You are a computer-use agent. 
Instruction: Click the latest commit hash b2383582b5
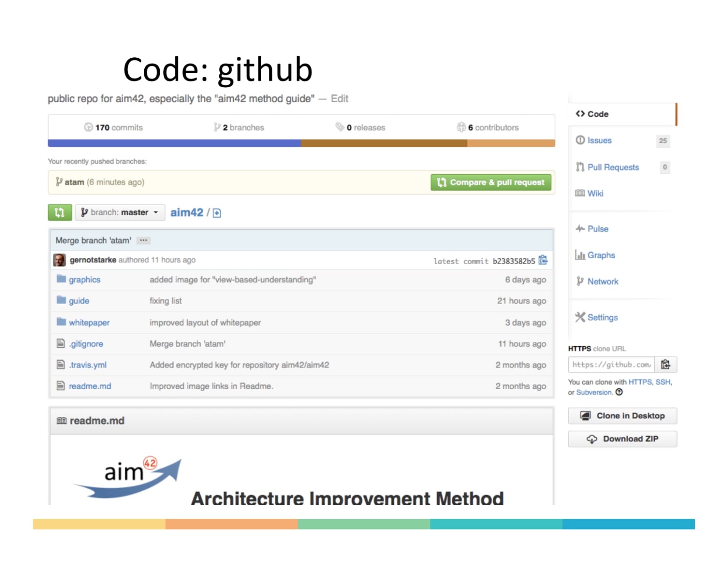point(514,261)
